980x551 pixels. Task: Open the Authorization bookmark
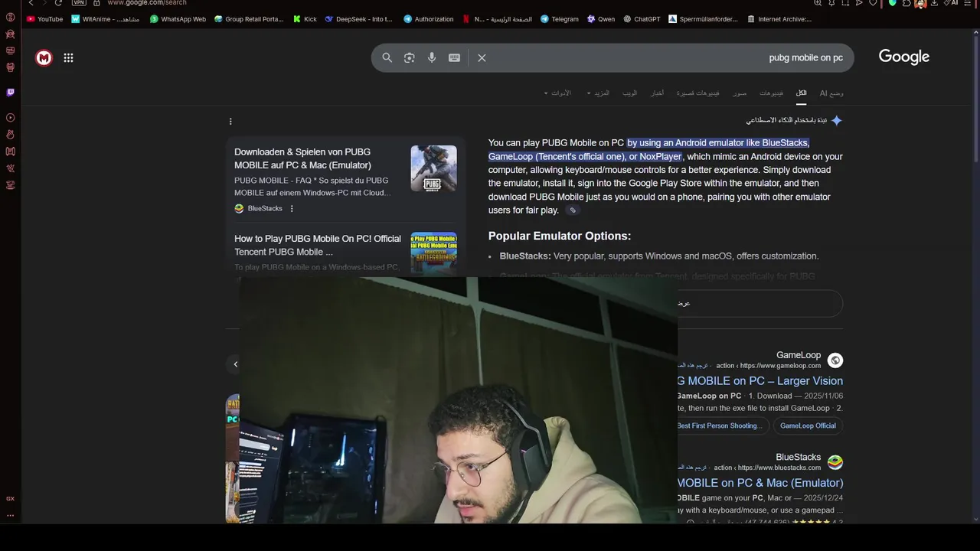(x=429, y=19)
